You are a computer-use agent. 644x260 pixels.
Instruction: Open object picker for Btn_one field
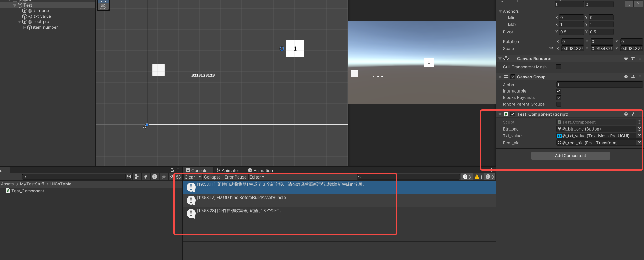tap(639, 129)
